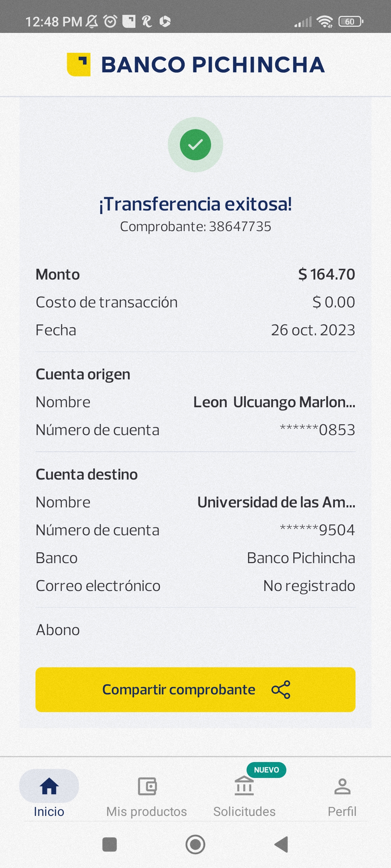Tap the truncated origin name Leon Ulcuango Marlon

tap(274, 402)
